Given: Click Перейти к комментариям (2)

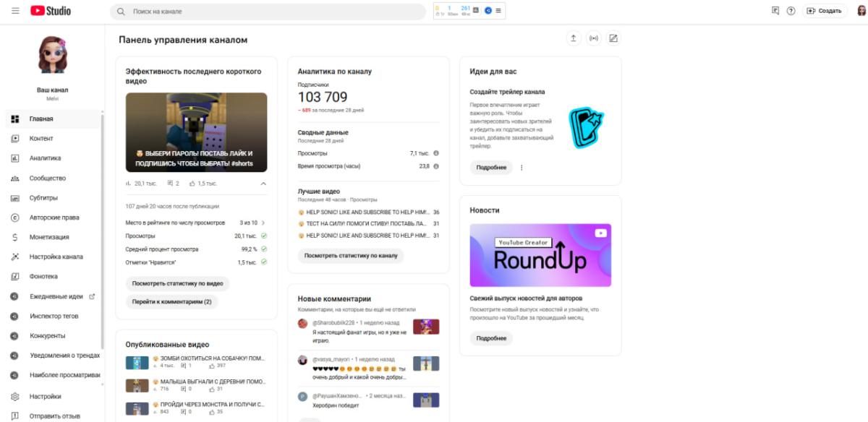Looking at the screenshot, I should 171,302.
